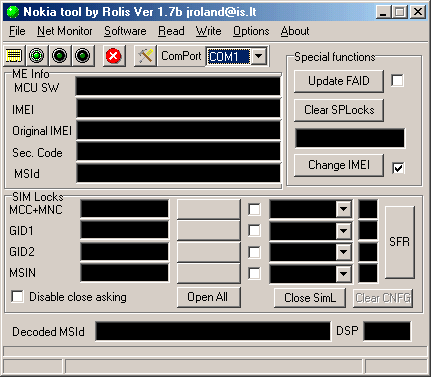Viewport: 431px width, 377px height.
Task: Click the red X stop icon
Action: [x=113, y=56]
